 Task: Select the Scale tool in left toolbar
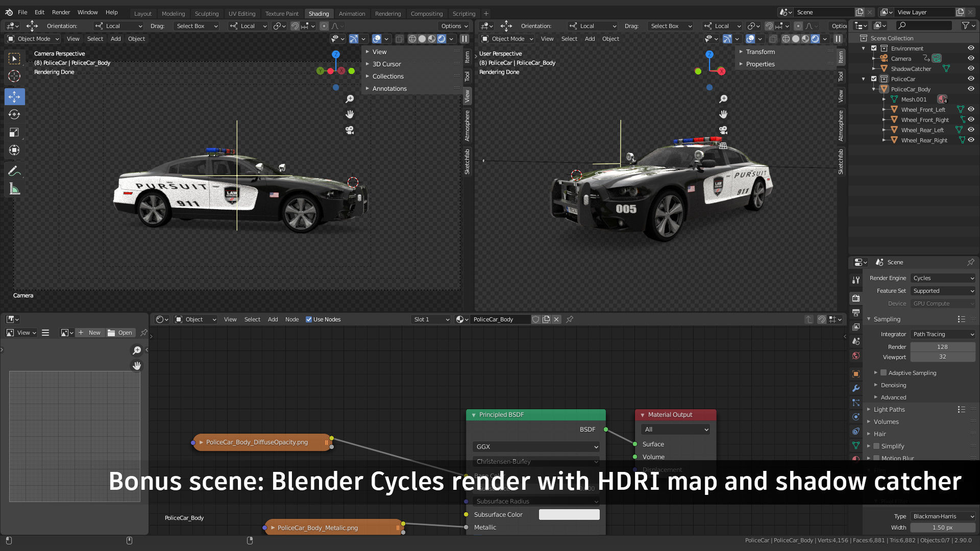coord(14,132)
